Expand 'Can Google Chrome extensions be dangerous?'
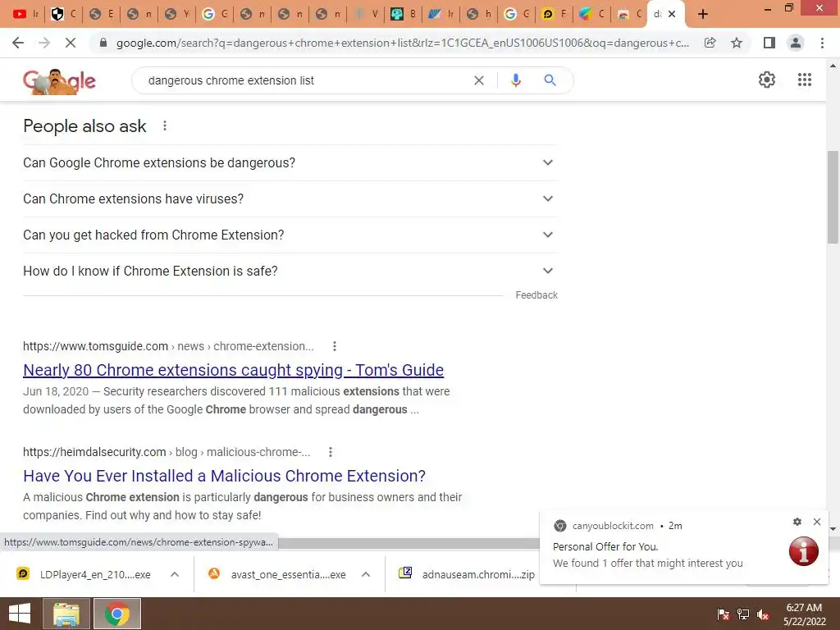Screen dimensions: 840x630 point(290,163)
